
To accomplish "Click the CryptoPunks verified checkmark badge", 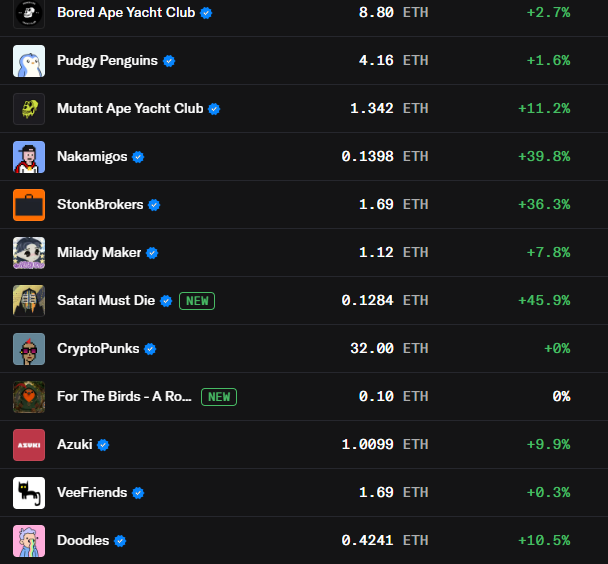I will click(150, 349).
